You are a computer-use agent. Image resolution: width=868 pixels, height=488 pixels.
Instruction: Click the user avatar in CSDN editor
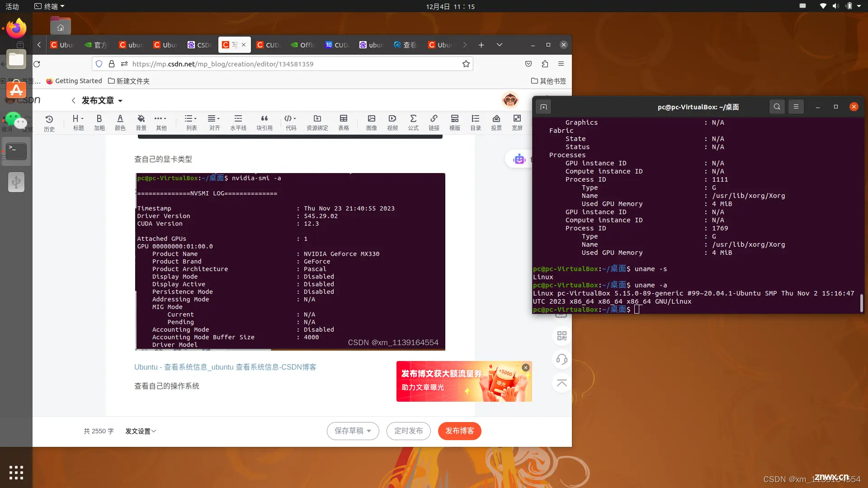pyautogui.click(x=510, y=100)
